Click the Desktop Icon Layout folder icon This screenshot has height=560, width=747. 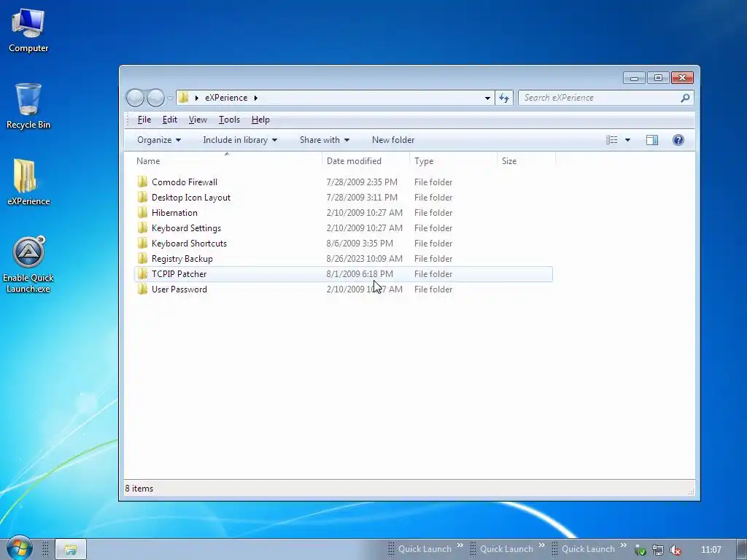142,197
